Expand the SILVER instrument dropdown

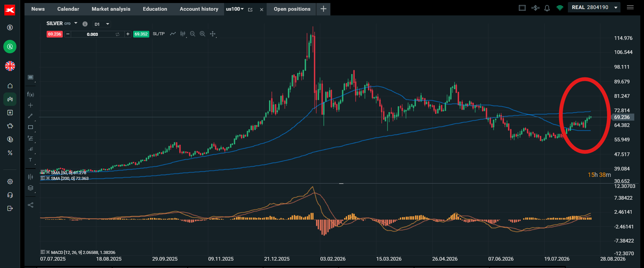tap(76, 23)
